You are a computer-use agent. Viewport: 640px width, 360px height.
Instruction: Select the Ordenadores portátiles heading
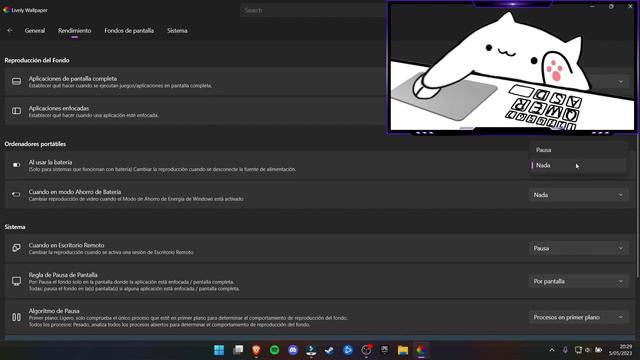pyautogui.click(x=35, y=144)
